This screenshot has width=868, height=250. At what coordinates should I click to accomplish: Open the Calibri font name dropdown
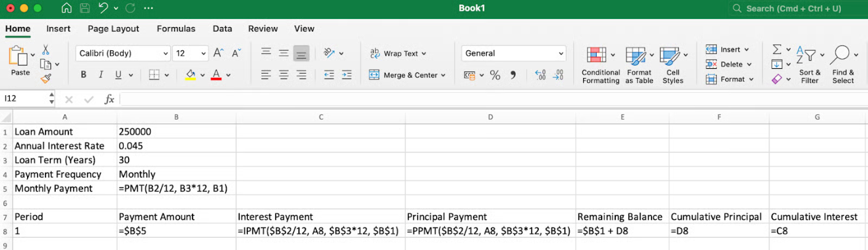tap(165, 53)
